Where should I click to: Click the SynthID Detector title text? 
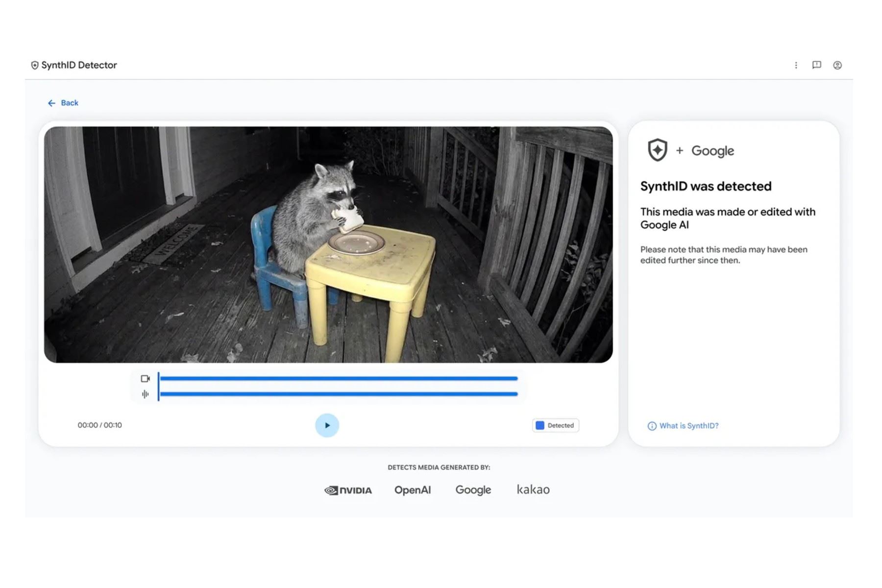click(x=79, y=65)
